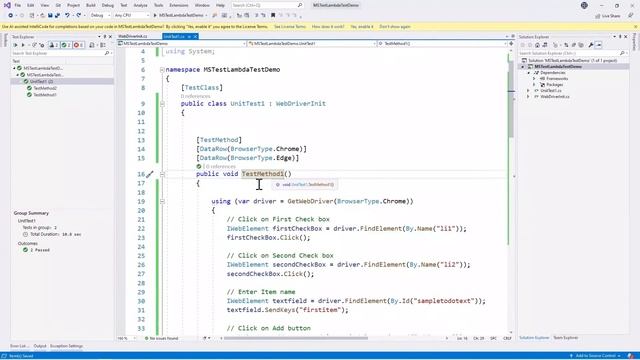
Task: Click the Save All toolbar icon
Action: click(x=57, y=16)
